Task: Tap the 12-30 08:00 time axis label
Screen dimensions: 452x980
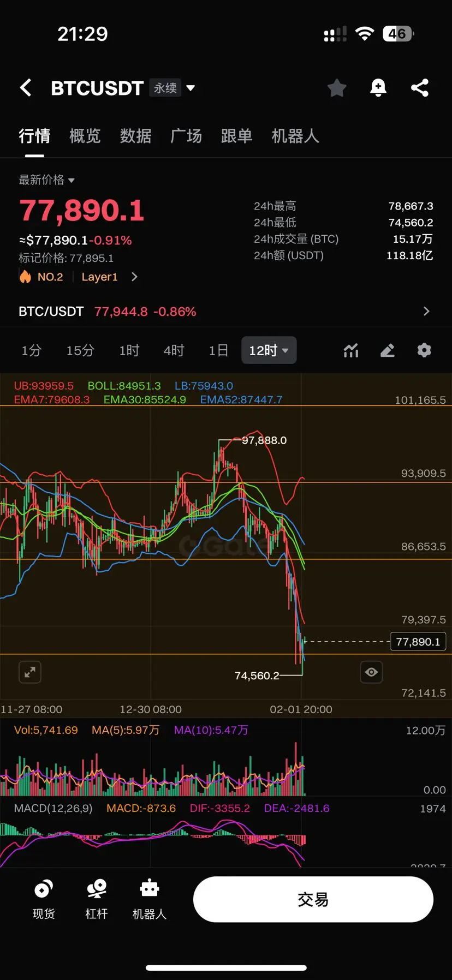Action: coord(151,709)
